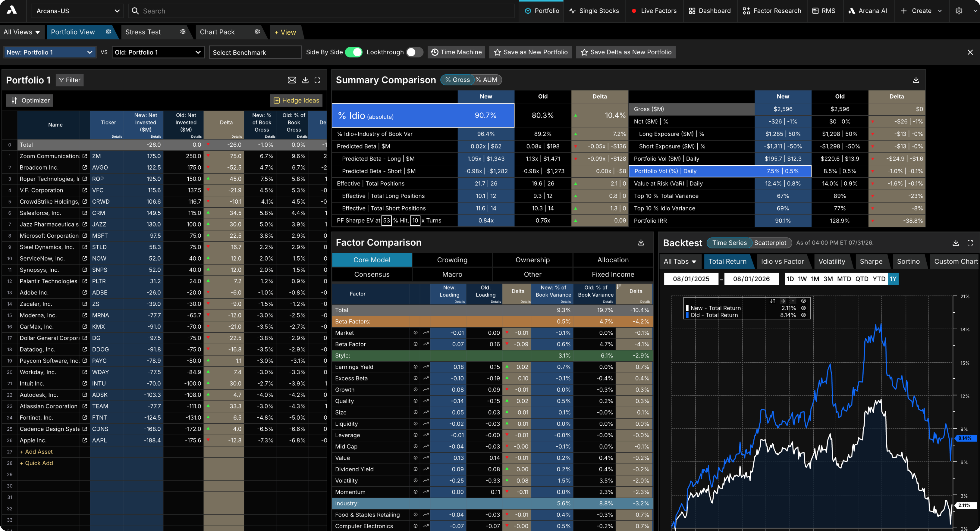Select the % Gross option
This screenshot has width=980, height=531.
[457, 80]
